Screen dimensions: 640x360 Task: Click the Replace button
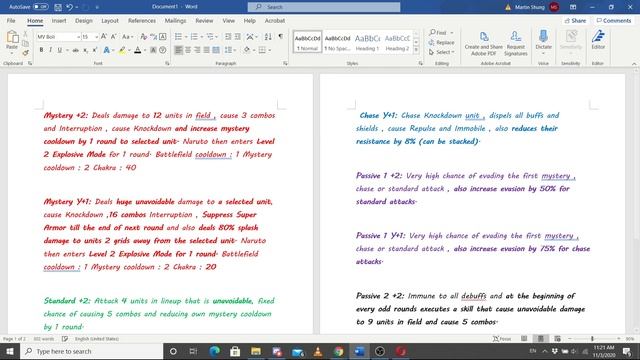pyautogui.click(x=442, y=42)
